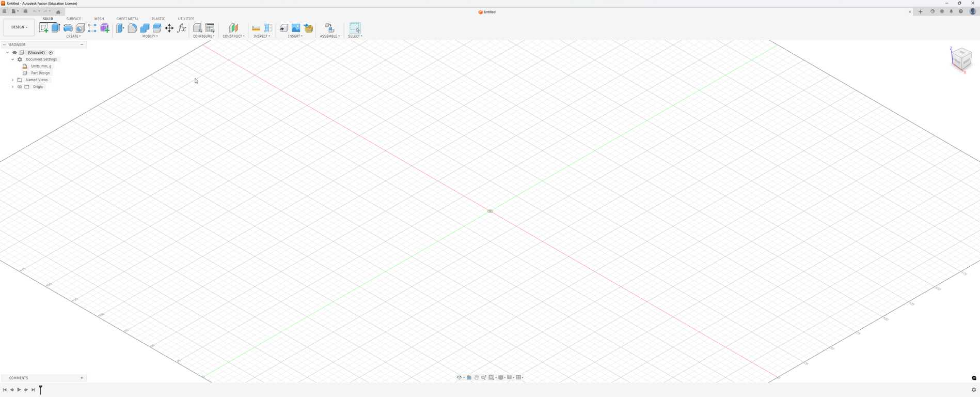Open the INSPECT dropdown menu
The width and height of the screenshot is (980, 397).
coord(262,36)
